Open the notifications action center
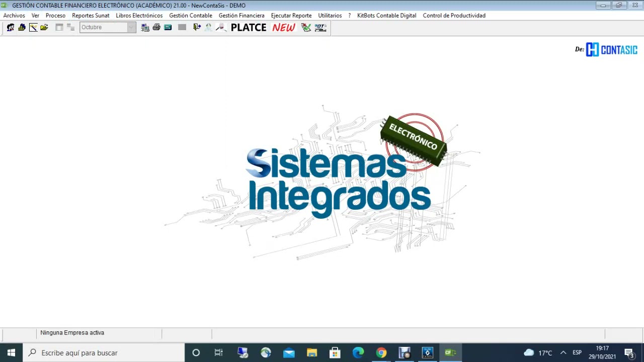 (629, 352)
